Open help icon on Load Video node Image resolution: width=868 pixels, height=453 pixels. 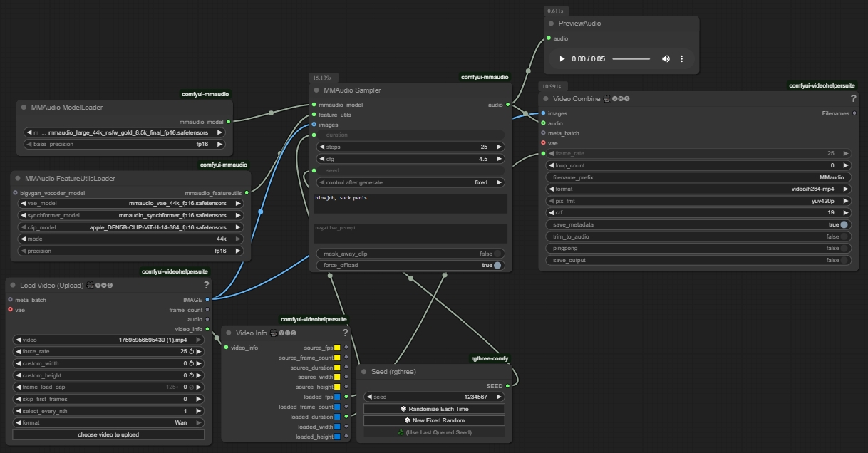tap(206, 285)
